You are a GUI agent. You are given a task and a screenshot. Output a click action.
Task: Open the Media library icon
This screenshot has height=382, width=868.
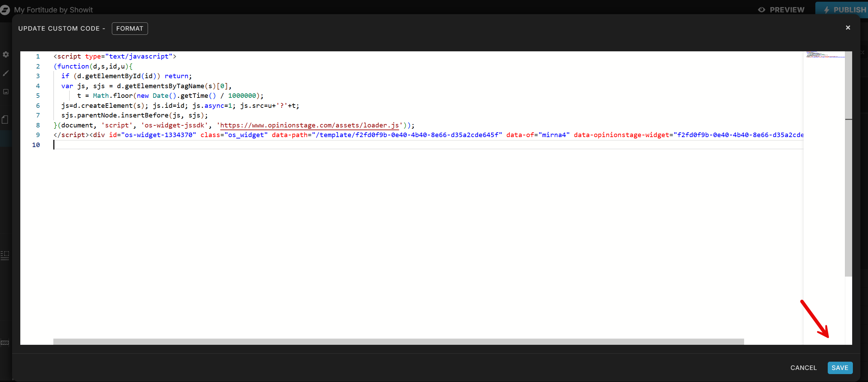(6, 92)
